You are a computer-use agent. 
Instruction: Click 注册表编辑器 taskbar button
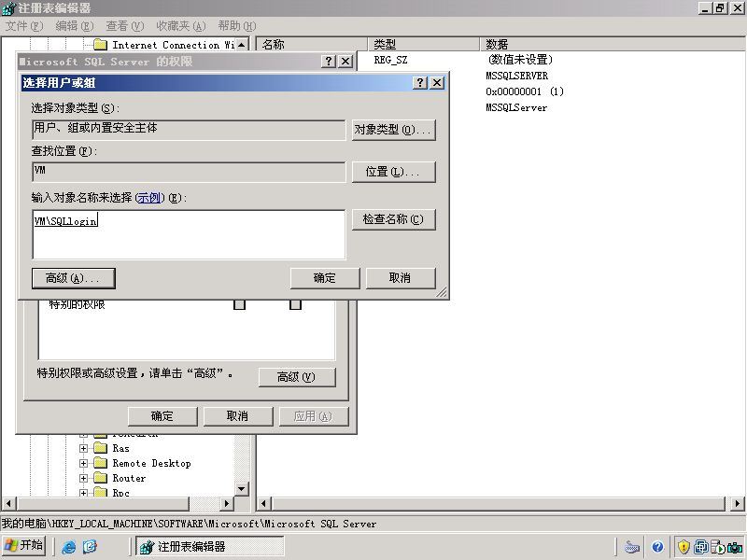coord(209,546)
